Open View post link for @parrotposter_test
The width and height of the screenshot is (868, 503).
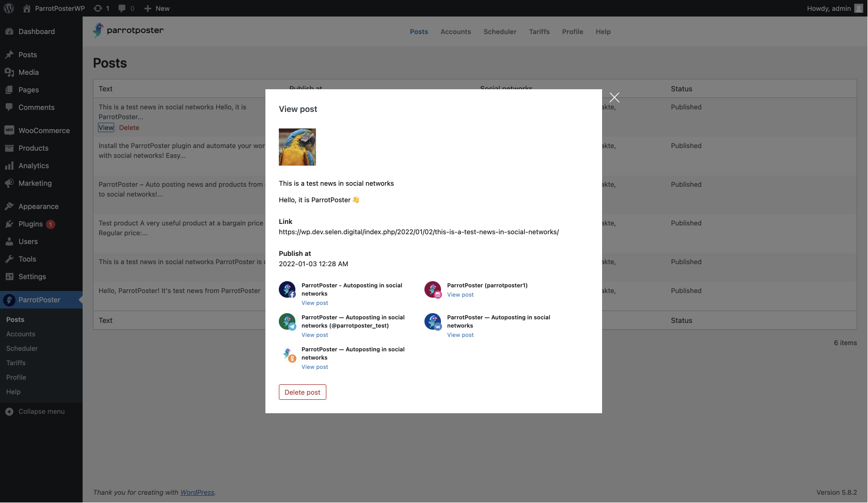(315, 335)
